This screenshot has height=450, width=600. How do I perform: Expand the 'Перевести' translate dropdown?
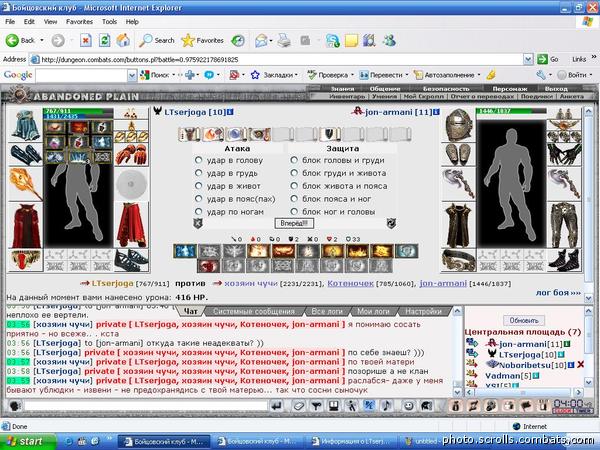(x=407, y=75)
